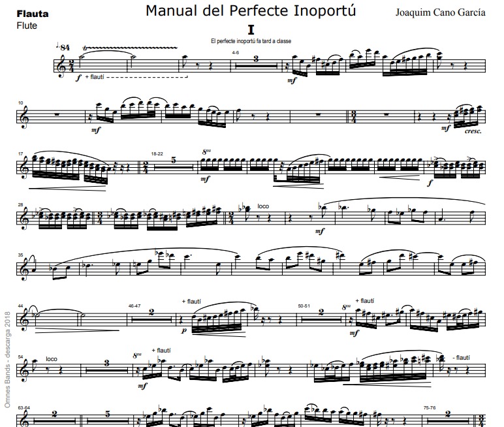Click the title 'Manual del Perfecte Inoportú'
This screenshot has height=427, width=504.
click(251, 11)
